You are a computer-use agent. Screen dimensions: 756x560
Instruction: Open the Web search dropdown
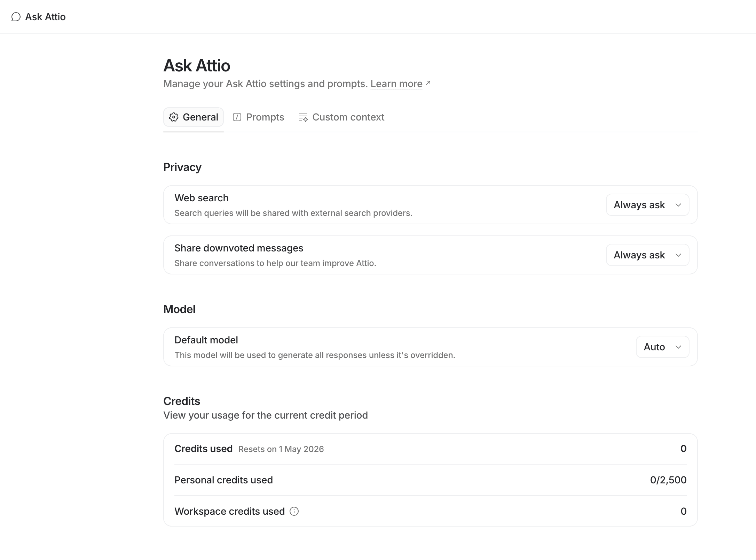[x=647, y=205]
